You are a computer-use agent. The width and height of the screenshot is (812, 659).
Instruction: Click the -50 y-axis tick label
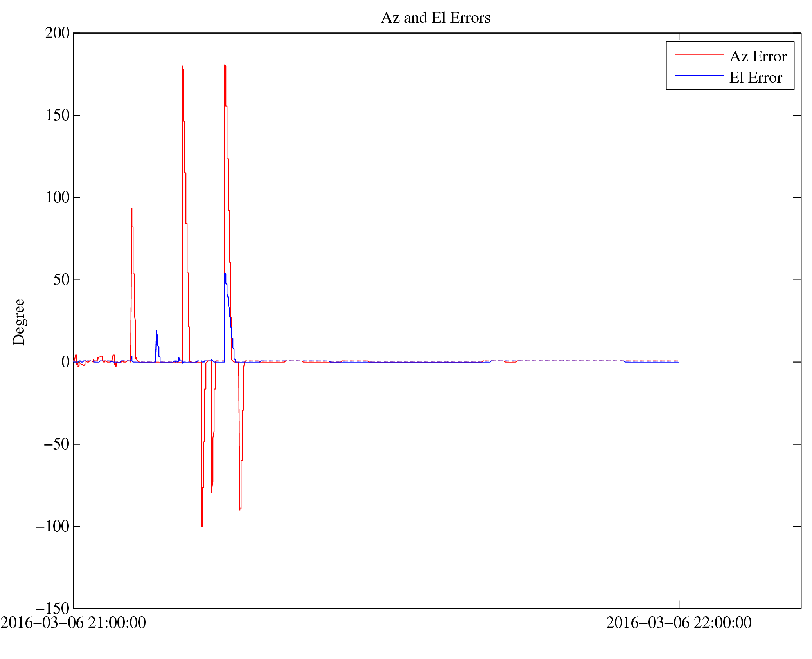tap(56, 444)
